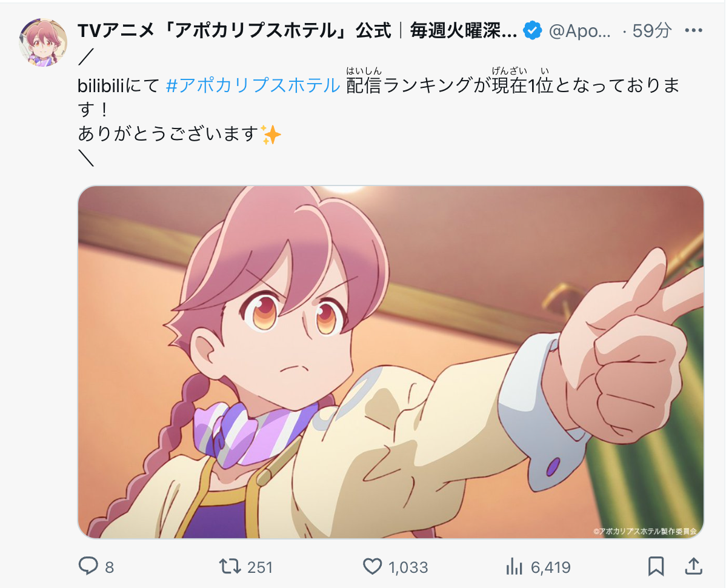Viewport: 726px width, 588px height.
Task: Click the retweet arrows icon
Action: [230, 566]
